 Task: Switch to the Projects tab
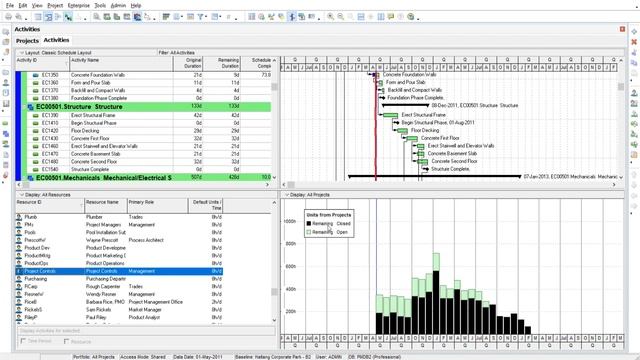click(x=27, y=41)
